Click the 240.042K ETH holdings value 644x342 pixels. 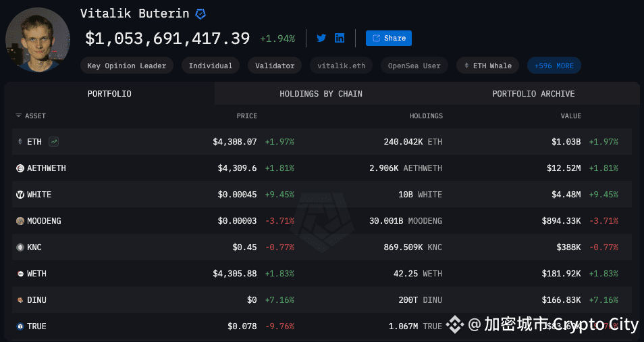(x=412, y=142)
